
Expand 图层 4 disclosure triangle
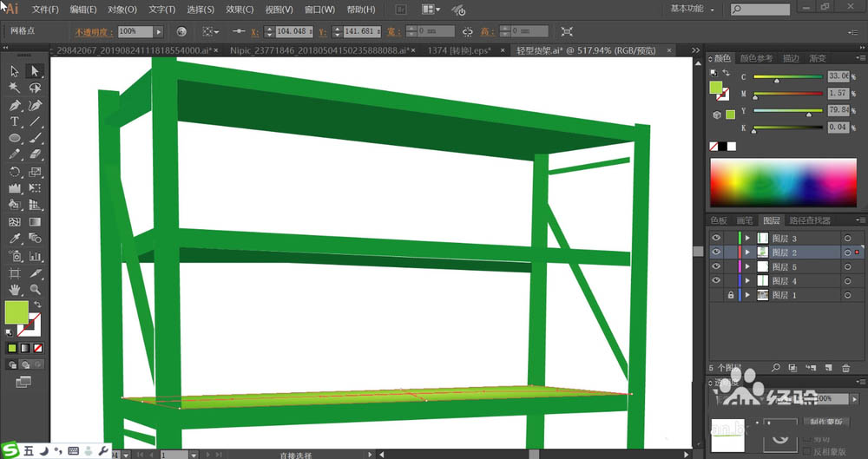point(747,281)
